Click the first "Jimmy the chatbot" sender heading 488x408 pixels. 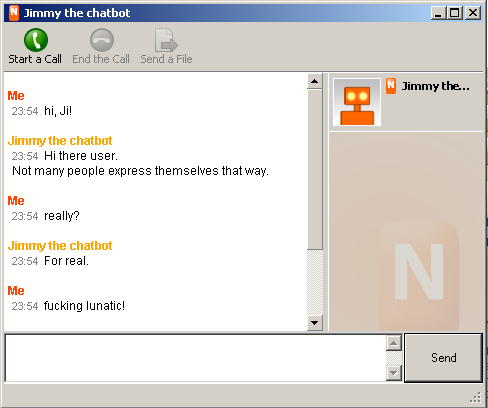click(x=60, y=141)
